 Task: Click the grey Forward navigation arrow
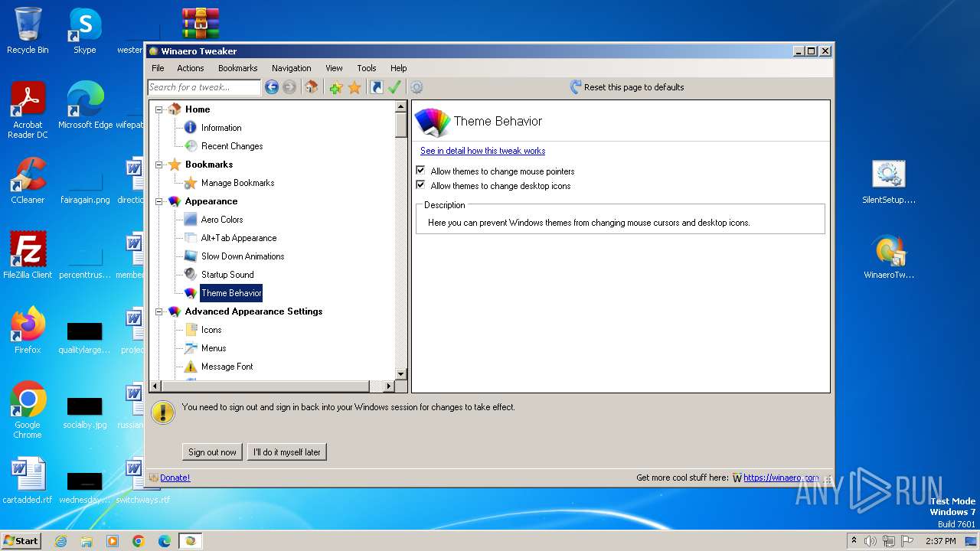click(x=289, y=87)
